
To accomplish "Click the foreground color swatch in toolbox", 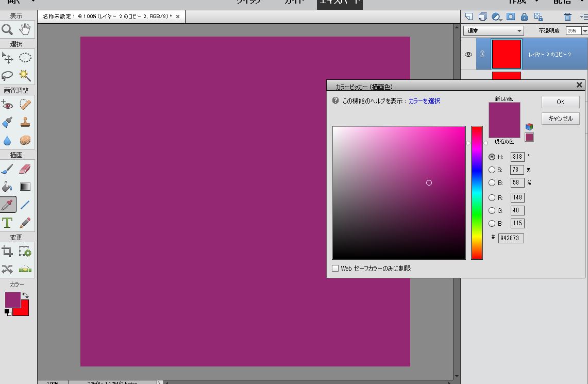I will (12, 299).
